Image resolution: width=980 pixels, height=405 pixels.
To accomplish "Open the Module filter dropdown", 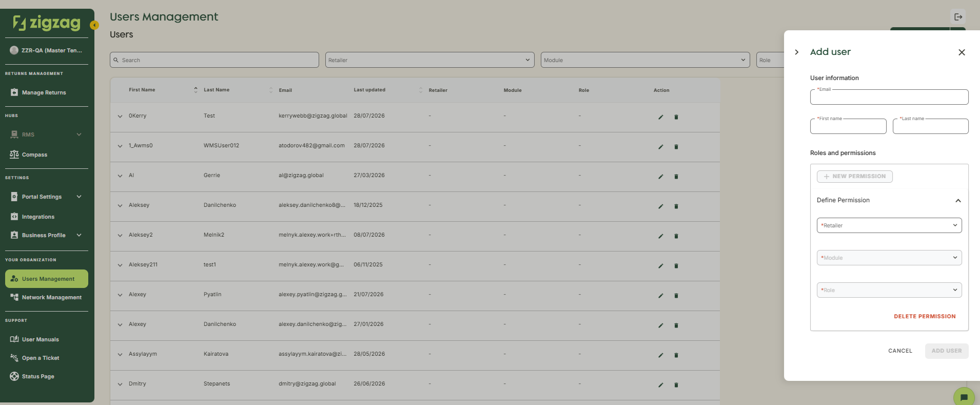I will 645,60.
